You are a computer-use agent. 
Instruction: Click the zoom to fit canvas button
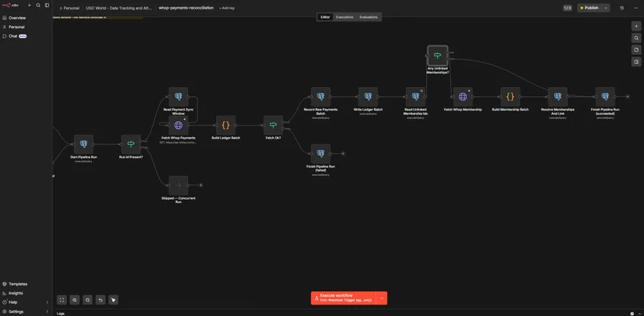tap(62, 300)
